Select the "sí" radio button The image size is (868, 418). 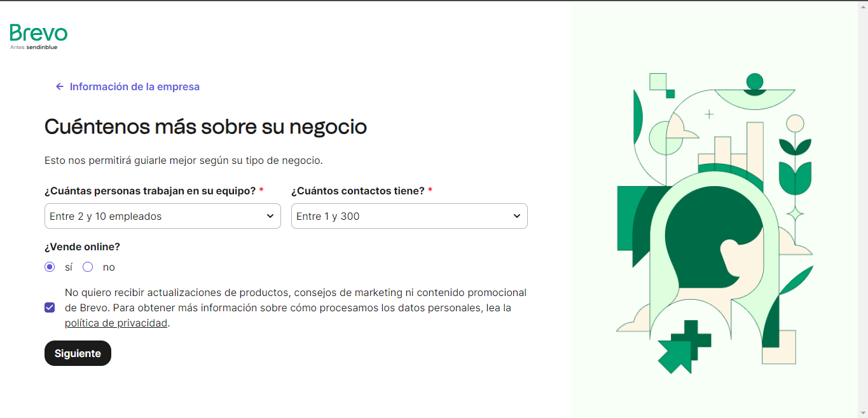pos(50,267)
